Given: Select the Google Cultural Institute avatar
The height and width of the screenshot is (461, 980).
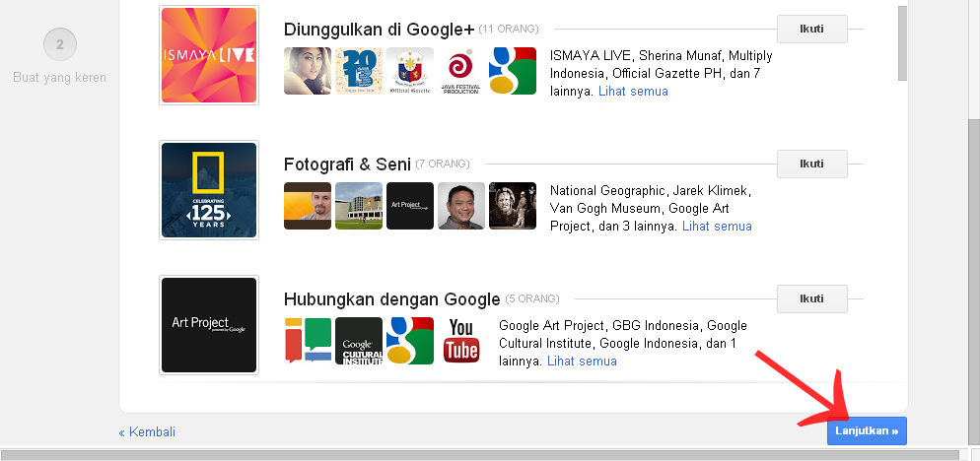Looking at the screenshot, I should coord(359,341).
